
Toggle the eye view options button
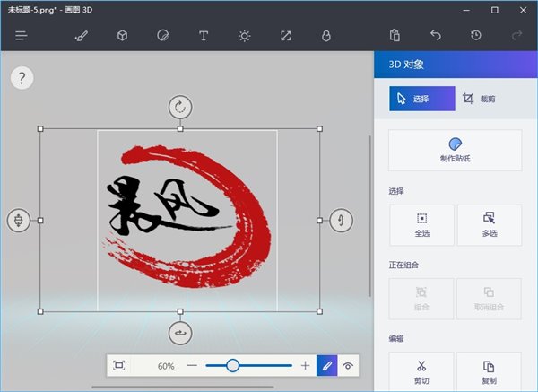point(349,366)
